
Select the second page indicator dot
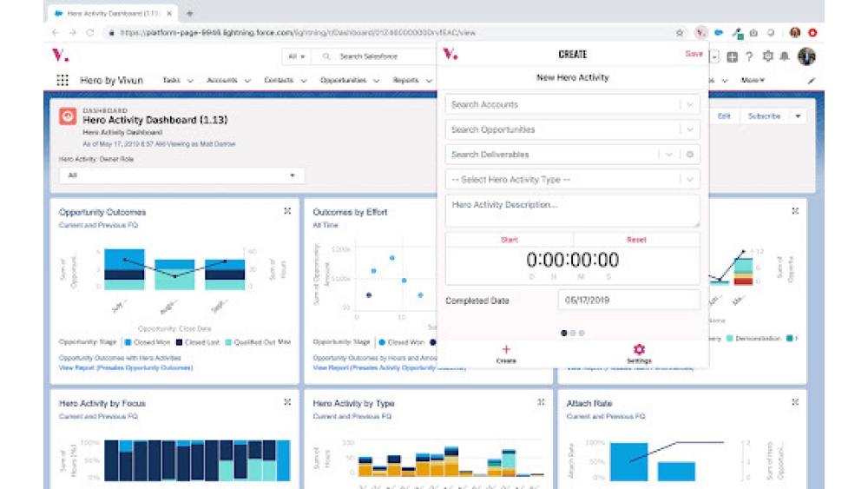coord(573,333)
